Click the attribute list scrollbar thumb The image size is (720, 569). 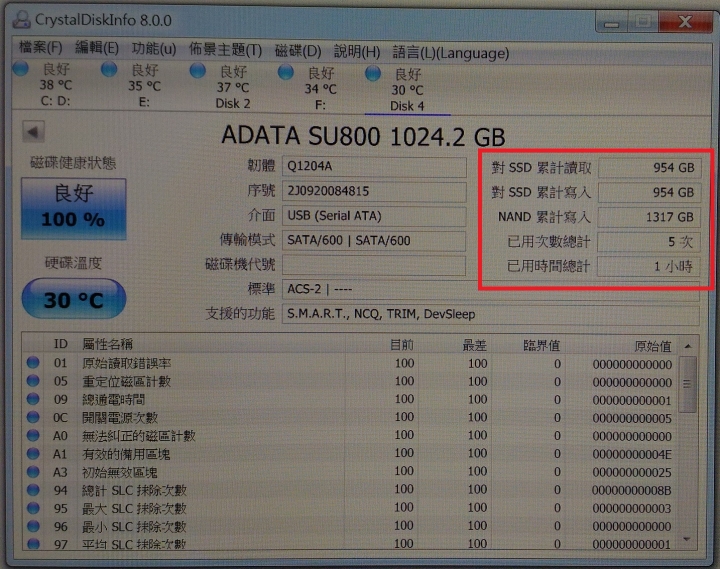coord(687,385)
